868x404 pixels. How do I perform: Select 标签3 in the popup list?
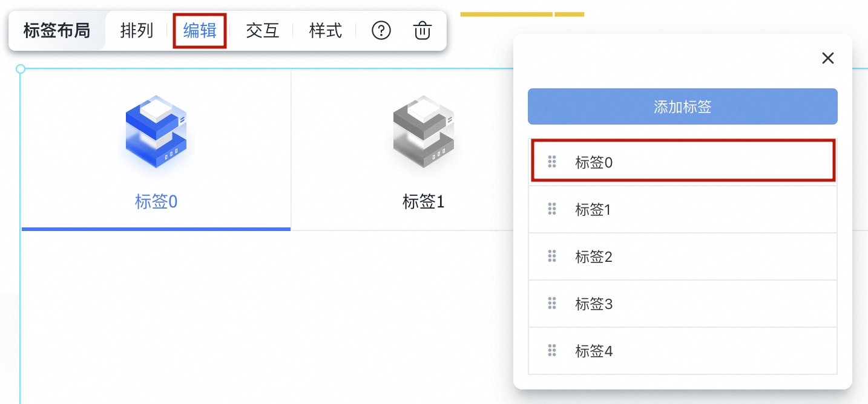click(683, 304)
